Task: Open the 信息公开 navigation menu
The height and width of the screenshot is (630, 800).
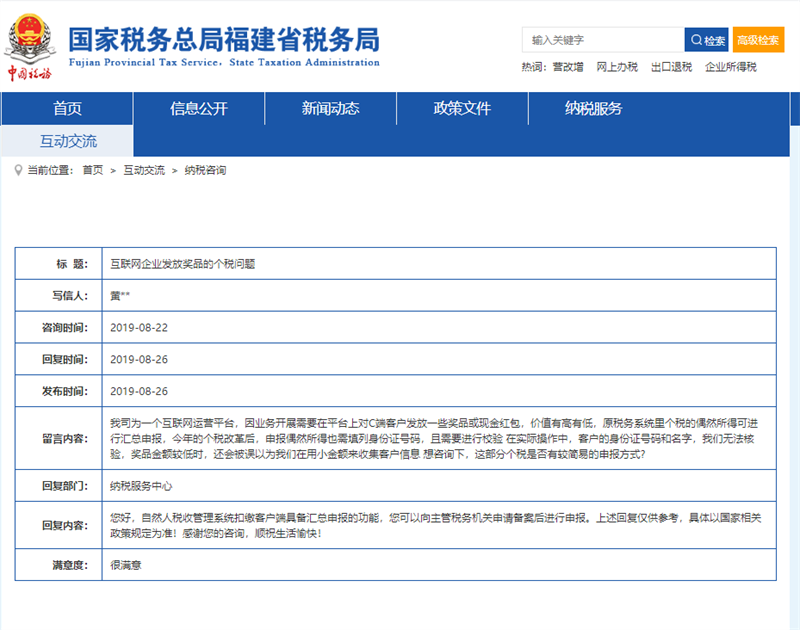Action: 199,108
